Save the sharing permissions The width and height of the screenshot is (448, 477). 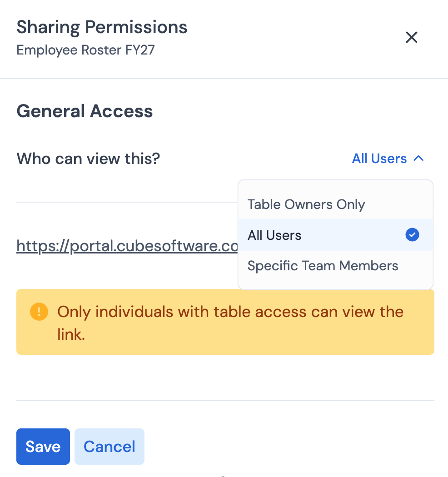click(x=43, y=446)
